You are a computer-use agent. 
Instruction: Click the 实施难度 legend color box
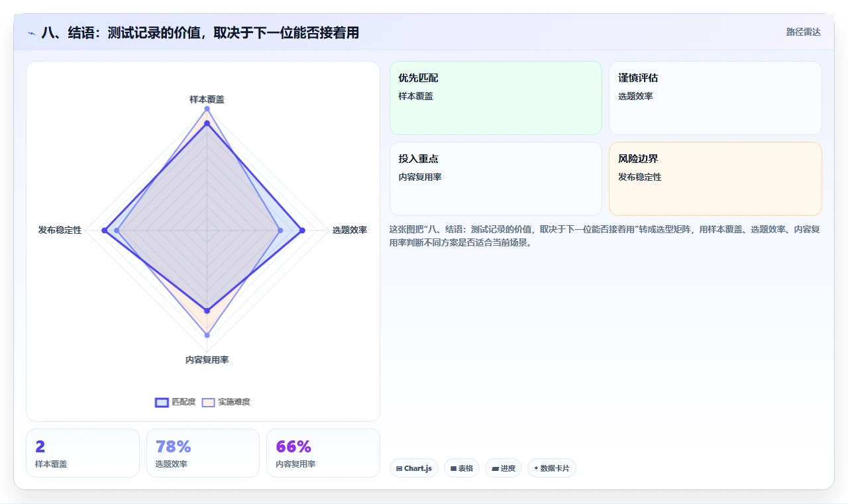click(x=209, y=402)
